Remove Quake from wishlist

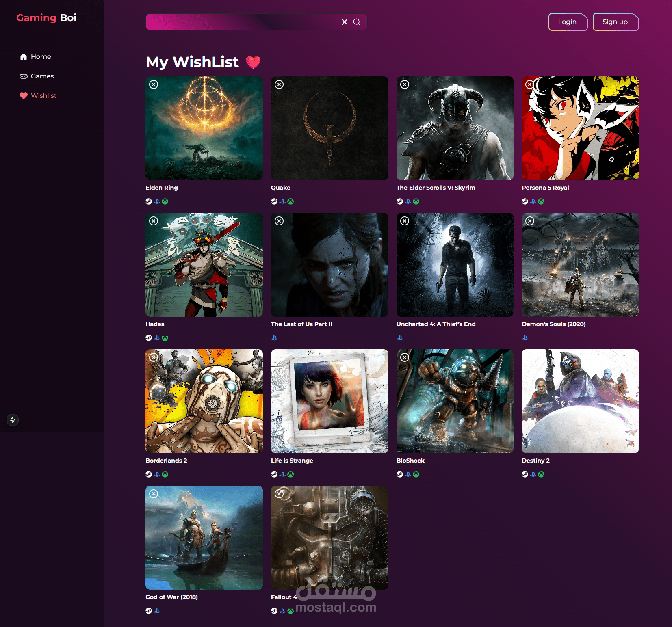pyautogui.click(x=279, y=84)
